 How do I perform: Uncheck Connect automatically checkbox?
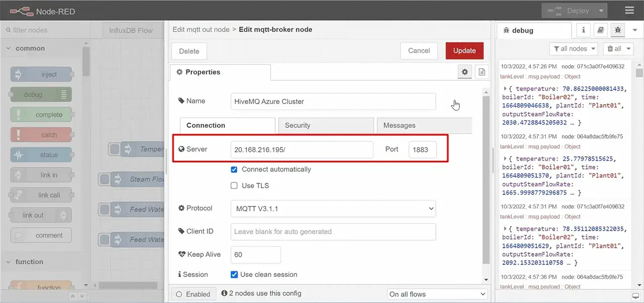click(234, 169)
